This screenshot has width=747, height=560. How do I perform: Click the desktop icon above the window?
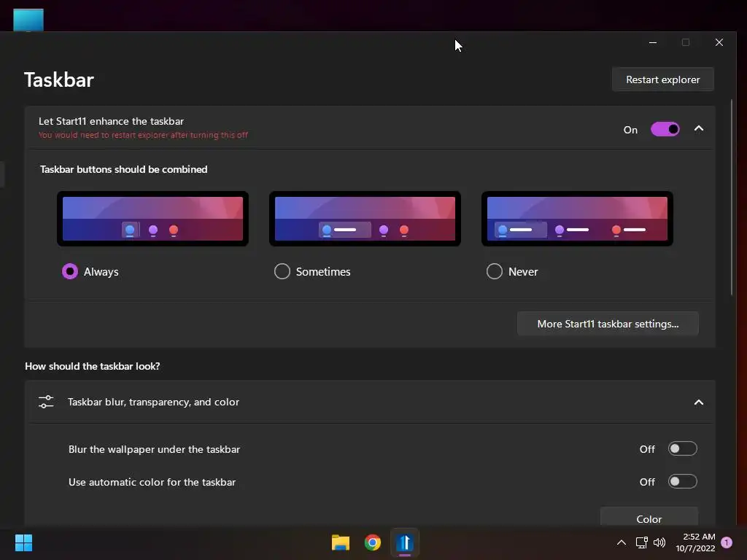28,20
